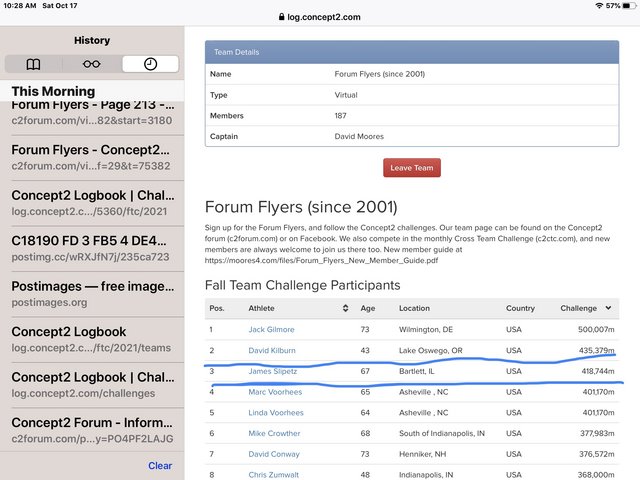This screenshot has width=640, height=480.
Task: Tap the 10:28 AM clock in status bar
Action: pos(20,6)
